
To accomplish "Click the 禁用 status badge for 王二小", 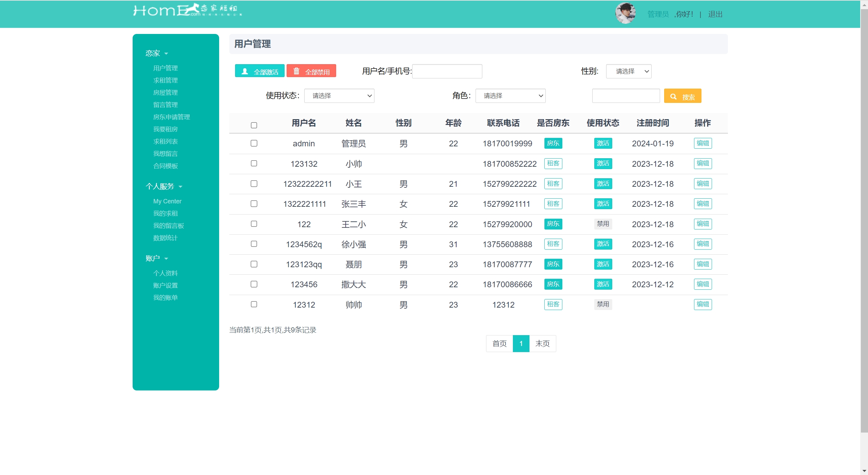I will (603, 224).
